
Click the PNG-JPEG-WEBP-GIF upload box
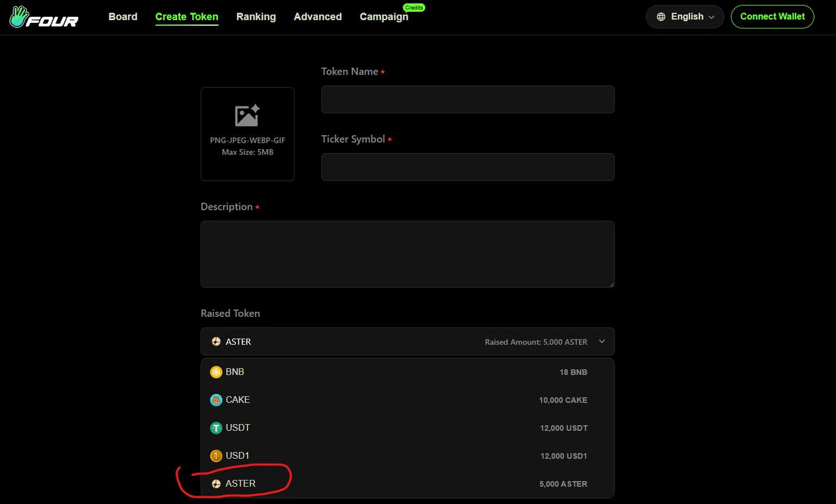(x=247, y=134)
